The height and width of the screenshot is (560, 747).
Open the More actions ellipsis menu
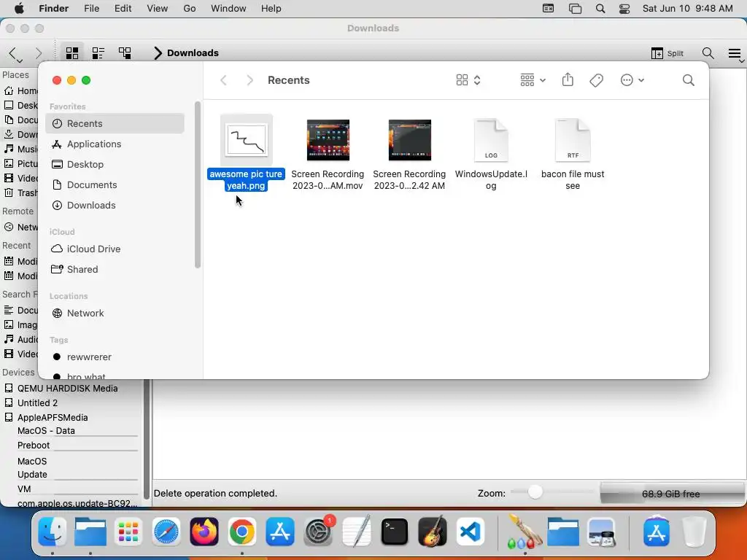(x=632, y=80)
